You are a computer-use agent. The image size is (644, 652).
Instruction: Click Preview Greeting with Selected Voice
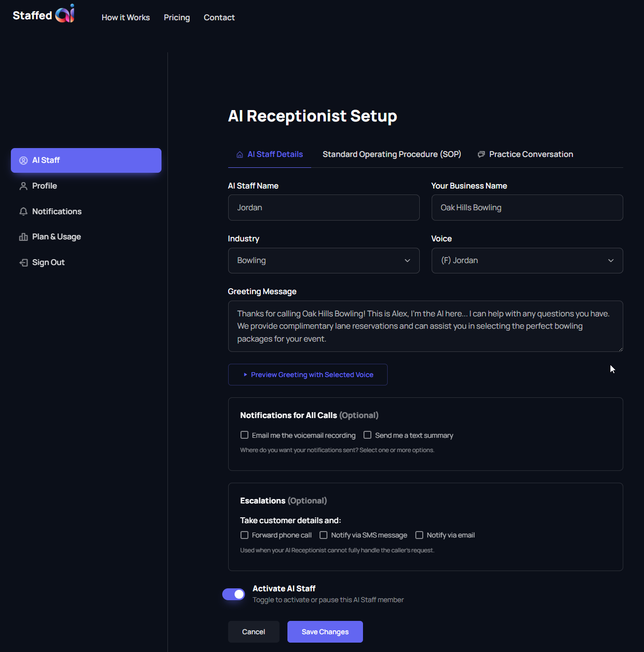pos(308,375)
